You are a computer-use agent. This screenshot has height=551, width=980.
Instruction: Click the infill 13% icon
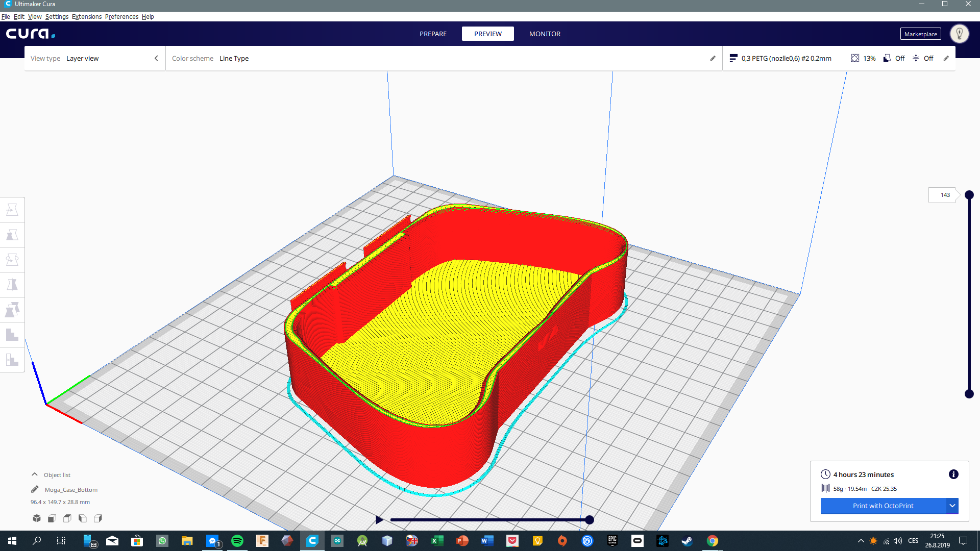(x=855, y=58)
